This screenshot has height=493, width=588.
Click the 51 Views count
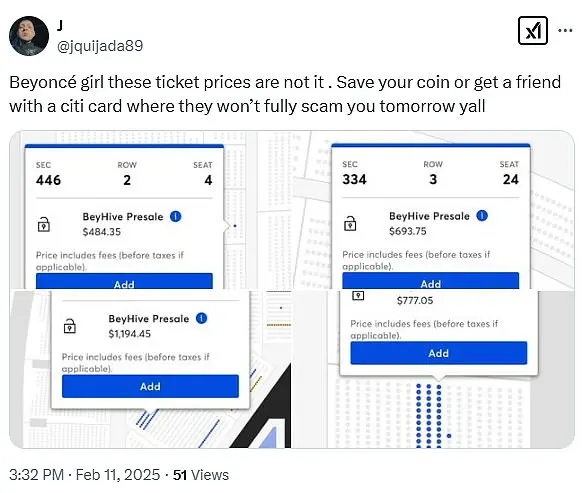tap(201, 475)
